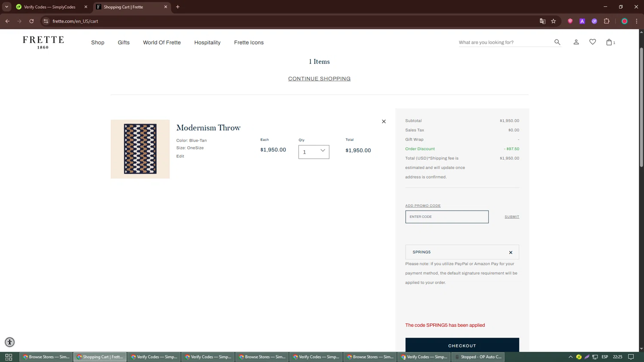Click the Modernism Throw product title
Viewport: 644px width, 362px height.
click(x=208, y=128)
